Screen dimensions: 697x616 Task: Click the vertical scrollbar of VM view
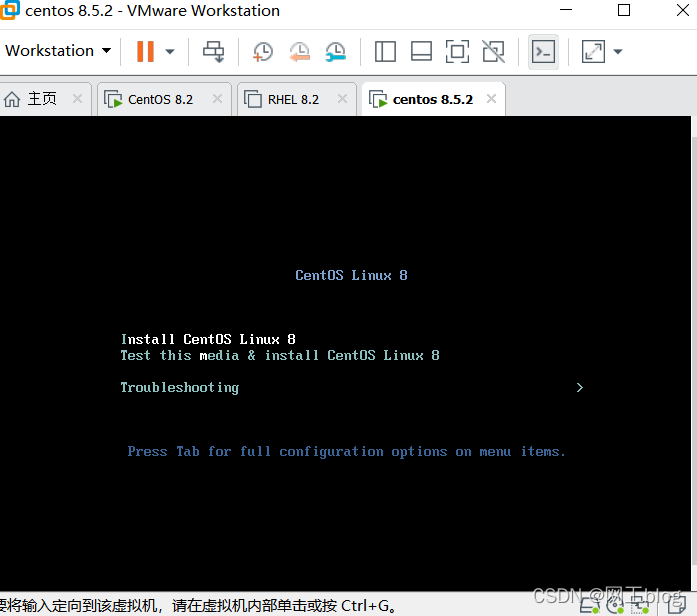point(694,353)
